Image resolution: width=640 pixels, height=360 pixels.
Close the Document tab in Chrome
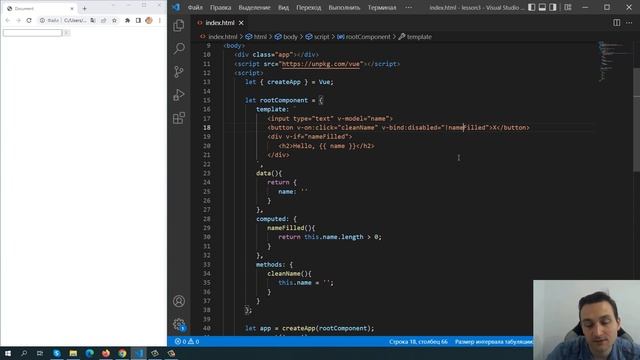pos(72,8)
